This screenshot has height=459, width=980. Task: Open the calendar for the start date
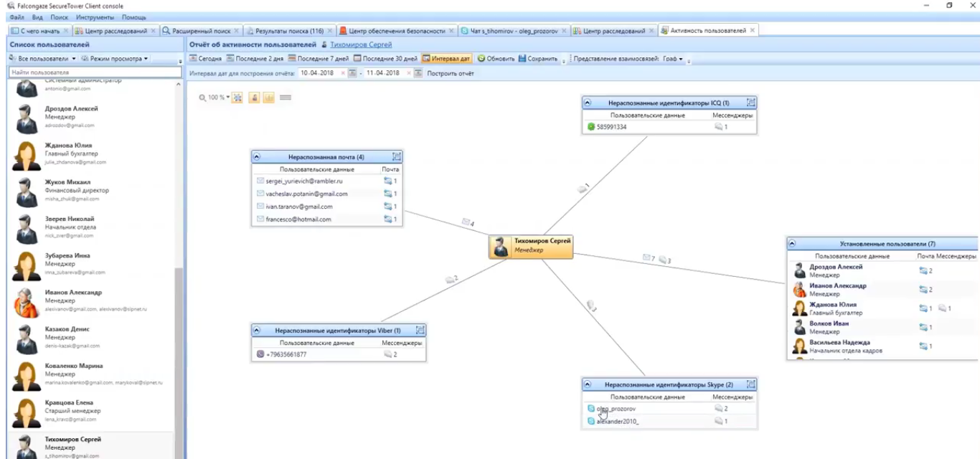[x=352, y=73]
